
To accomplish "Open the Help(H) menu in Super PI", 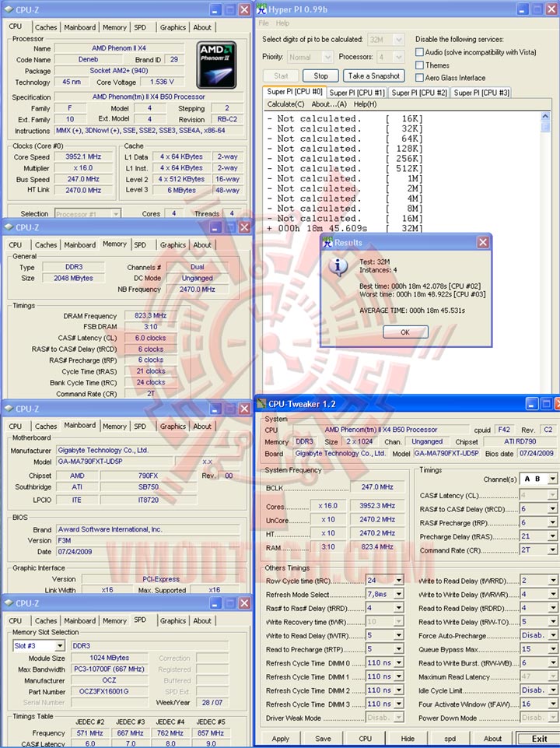I will tap(365, 104).
